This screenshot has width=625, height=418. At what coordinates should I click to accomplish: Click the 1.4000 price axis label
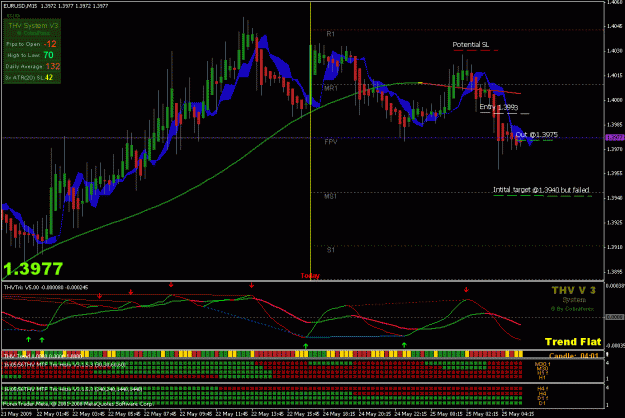tap(615, 100)
